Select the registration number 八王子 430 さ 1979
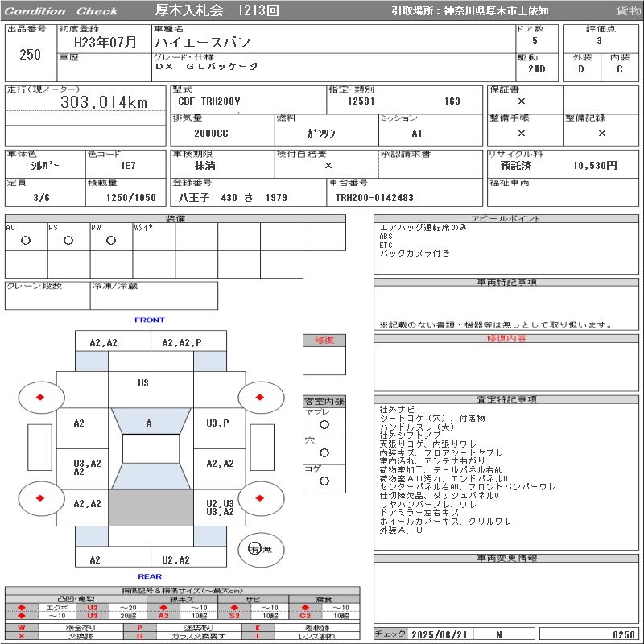 [233, 198]
